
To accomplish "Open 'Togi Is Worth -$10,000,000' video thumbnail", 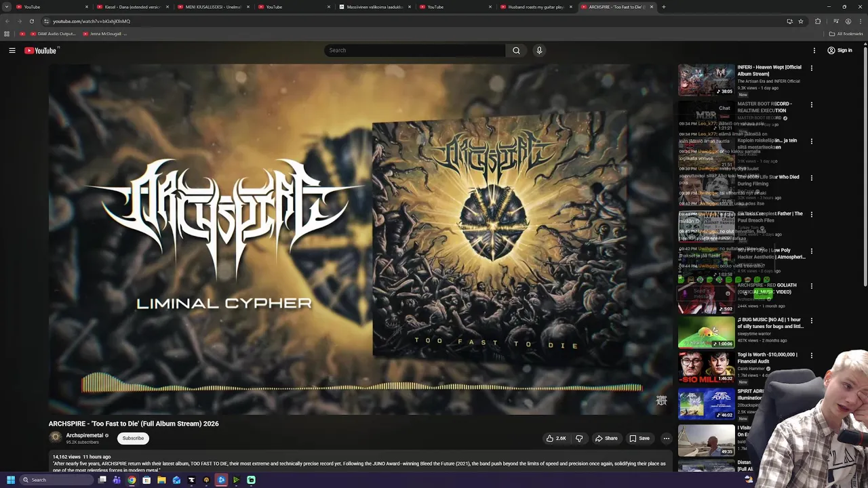I will 706,367.
